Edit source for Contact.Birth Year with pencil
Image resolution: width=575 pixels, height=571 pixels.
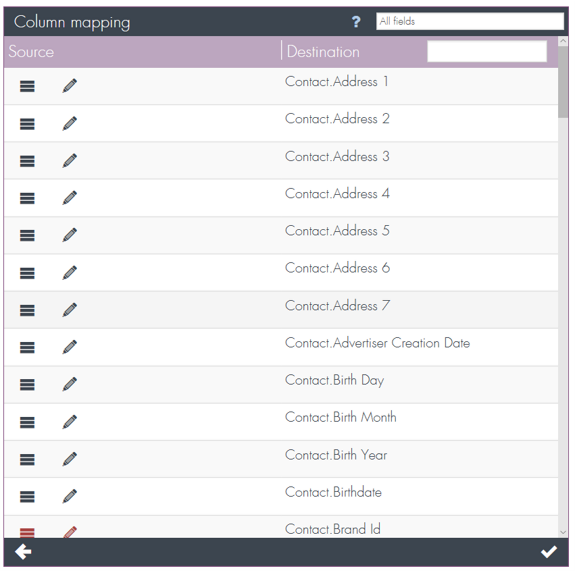pyautogui.click(x=70, y=459)
